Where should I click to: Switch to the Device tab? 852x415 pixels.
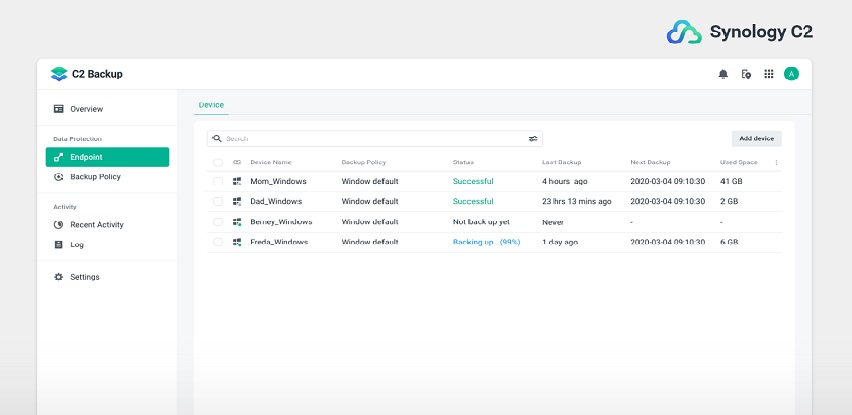pos(211,105)
